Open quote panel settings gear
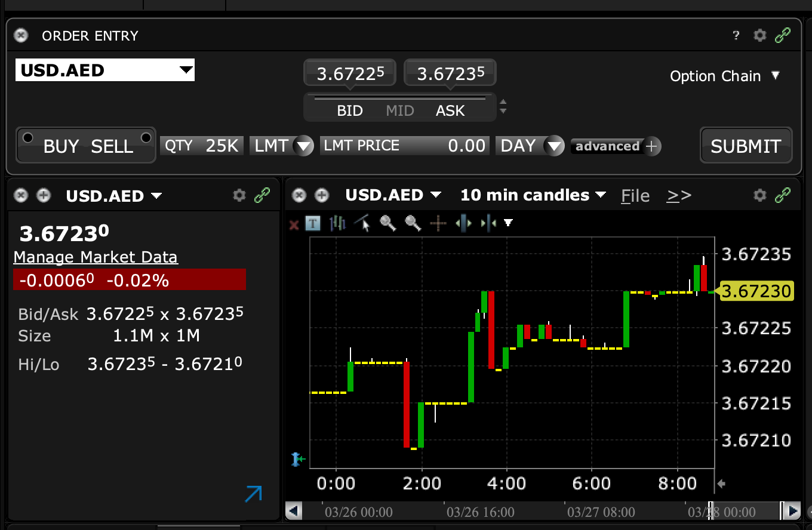This screenshot has width=812, height=530. coord(239,195)
